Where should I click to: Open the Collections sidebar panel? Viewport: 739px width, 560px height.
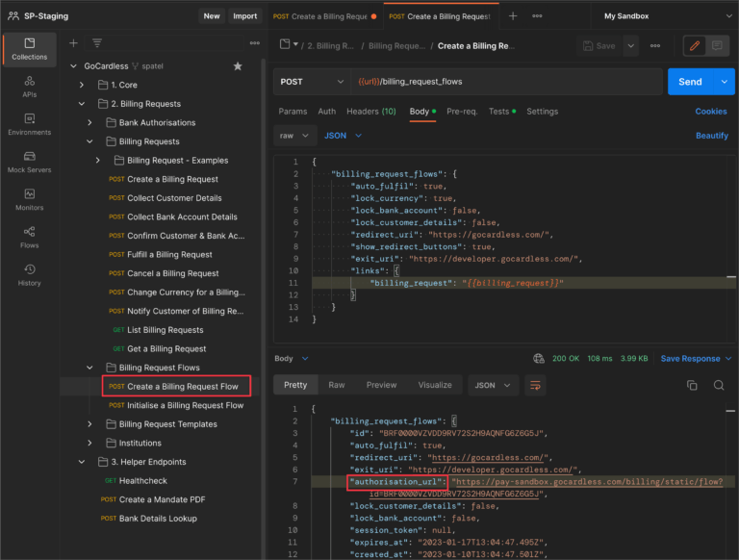29,49
